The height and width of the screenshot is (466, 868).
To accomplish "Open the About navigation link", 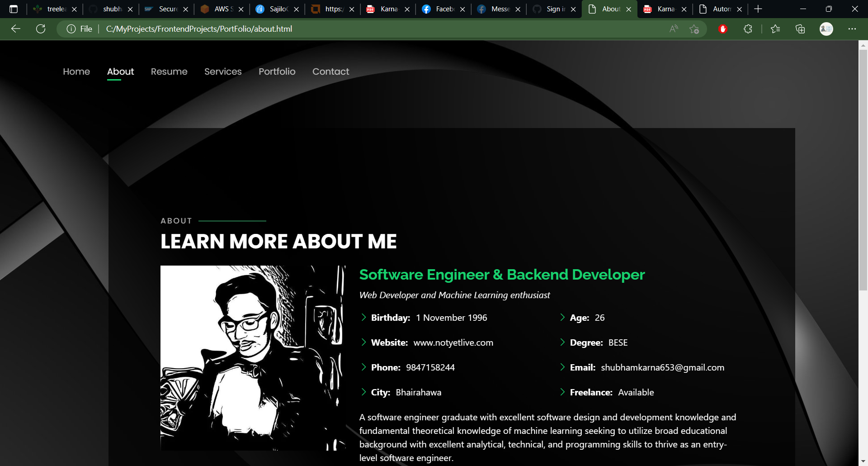I will 120,71.
